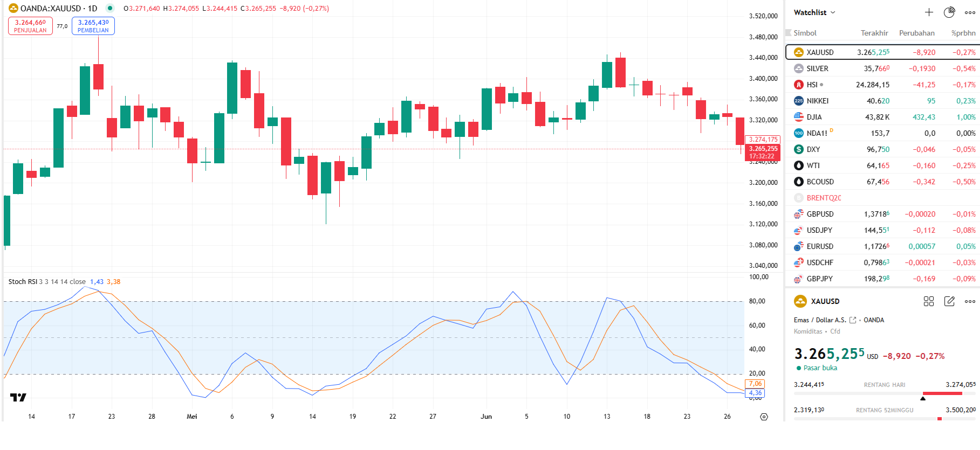
Task: Open three-dot menu in XAUUSD details panel
Action: click(x=970, y=301)
